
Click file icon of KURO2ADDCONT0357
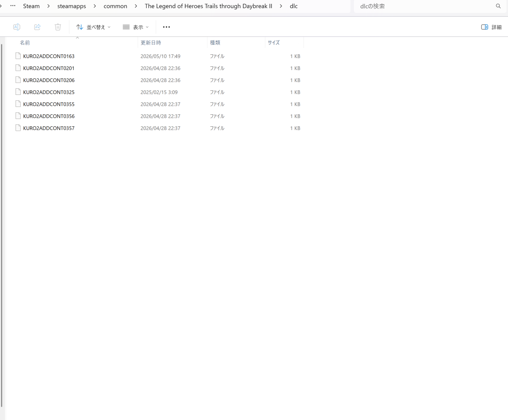pyautogui.click(x=18, y=128)
